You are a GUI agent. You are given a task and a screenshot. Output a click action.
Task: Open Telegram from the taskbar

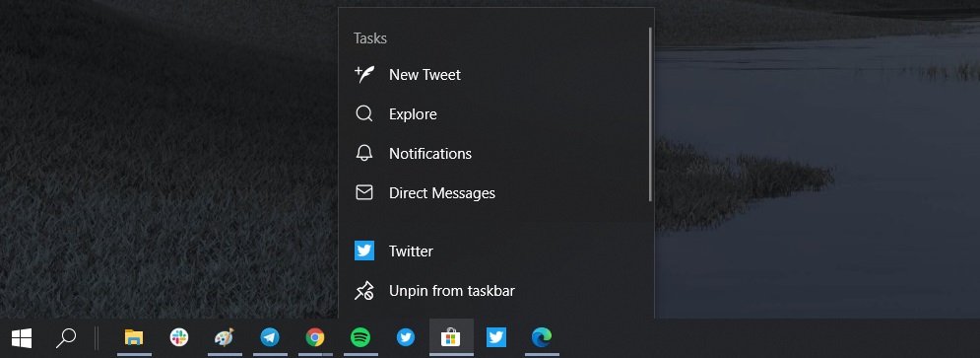[270, 338]
